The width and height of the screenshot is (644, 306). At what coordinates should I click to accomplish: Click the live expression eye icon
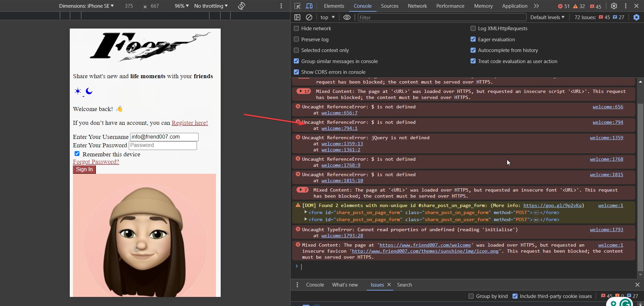tap(347, 17)
